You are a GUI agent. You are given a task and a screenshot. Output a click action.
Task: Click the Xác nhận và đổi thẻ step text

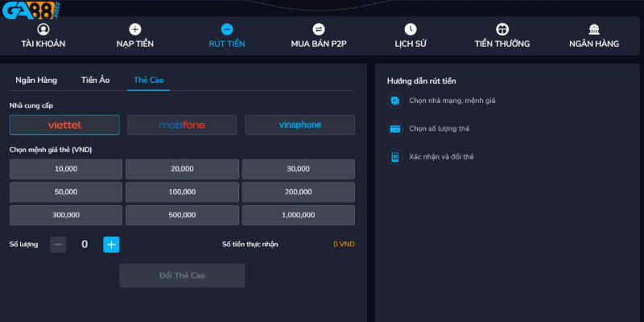coord(441,157)
